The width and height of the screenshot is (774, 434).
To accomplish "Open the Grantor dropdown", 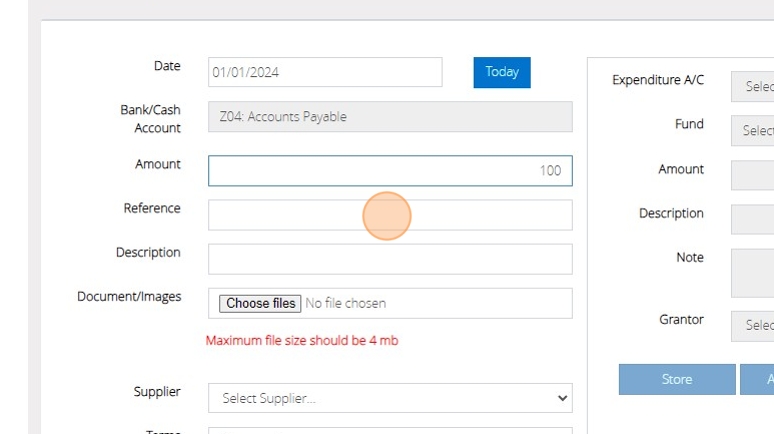I will click(752, 326).
